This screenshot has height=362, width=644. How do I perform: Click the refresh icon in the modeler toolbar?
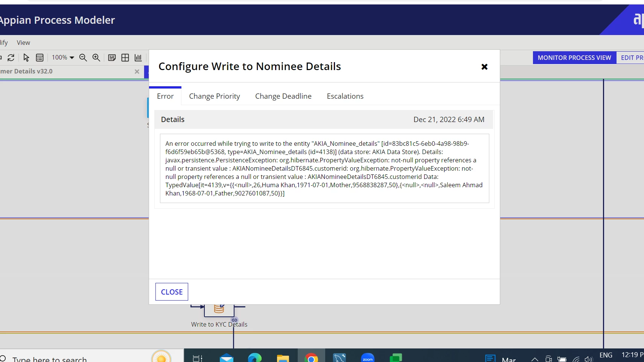[11, 58]
